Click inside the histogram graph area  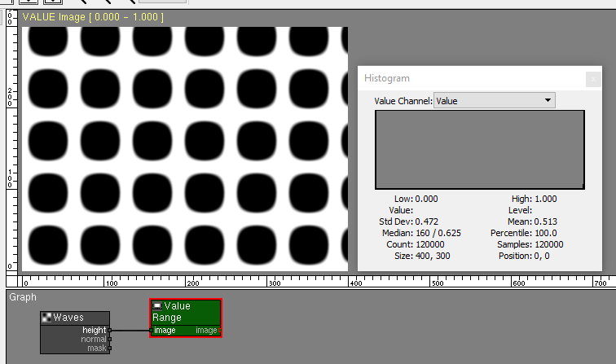click(x=479, y=151)
